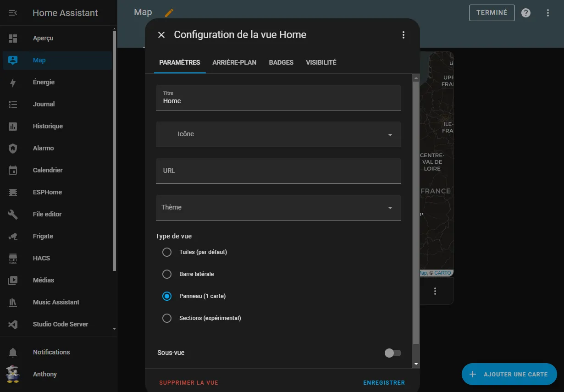The height and width of the screenshot is (392, 564).
Task: Open HACS from the sidebar
Action: (41, 258)
